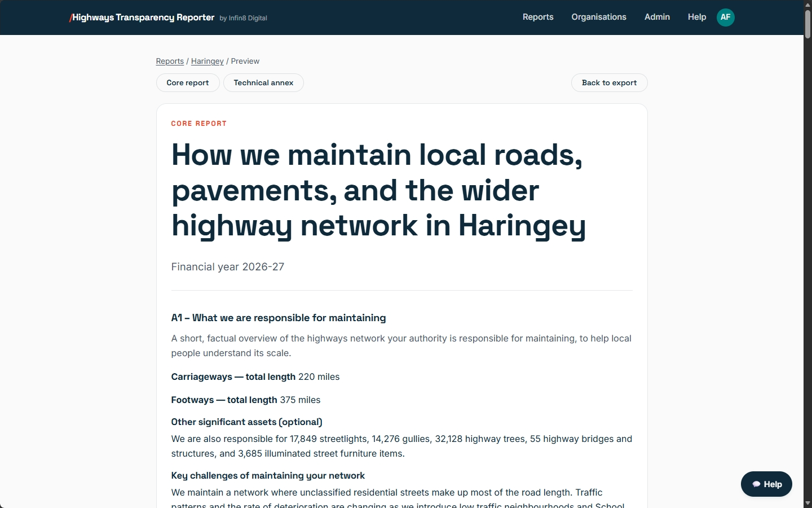This screenshot has width=812, height=508.
Task: Click the page scrollbar thumb
Action: pos(807,24)
